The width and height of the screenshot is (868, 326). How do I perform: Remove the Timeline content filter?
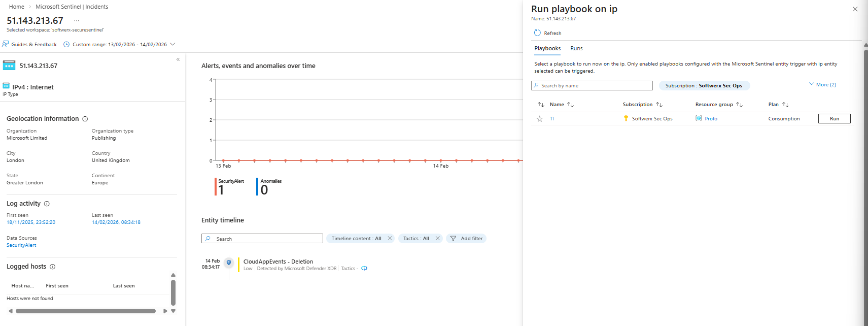pyautogui.click(x=390, y=238)
